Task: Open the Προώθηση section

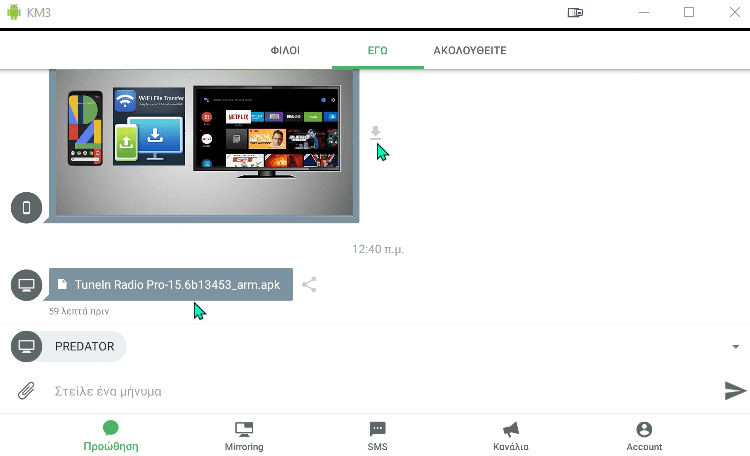Action: (110, 436)
